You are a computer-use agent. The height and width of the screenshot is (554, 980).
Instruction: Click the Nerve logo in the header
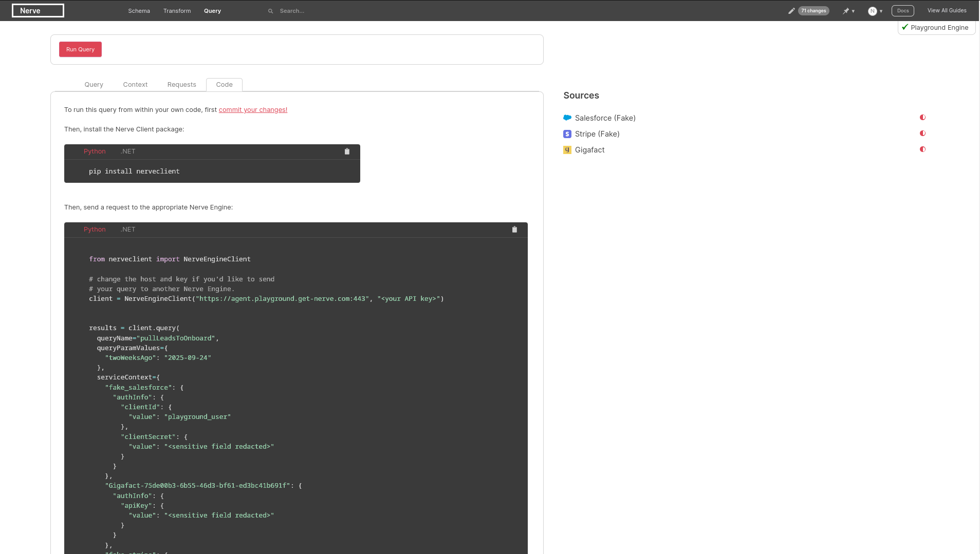(x=38, y=11)
